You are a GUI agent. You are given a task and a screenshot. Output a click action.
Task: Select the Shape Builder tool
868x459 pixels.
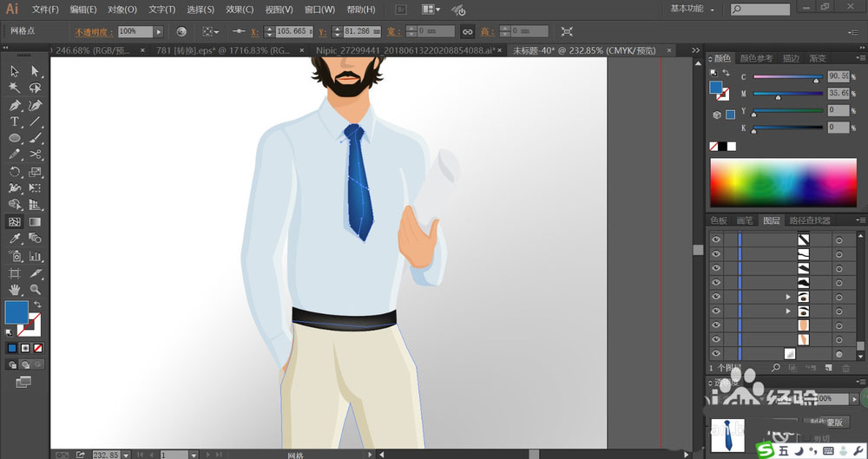[x=15, y=205]
